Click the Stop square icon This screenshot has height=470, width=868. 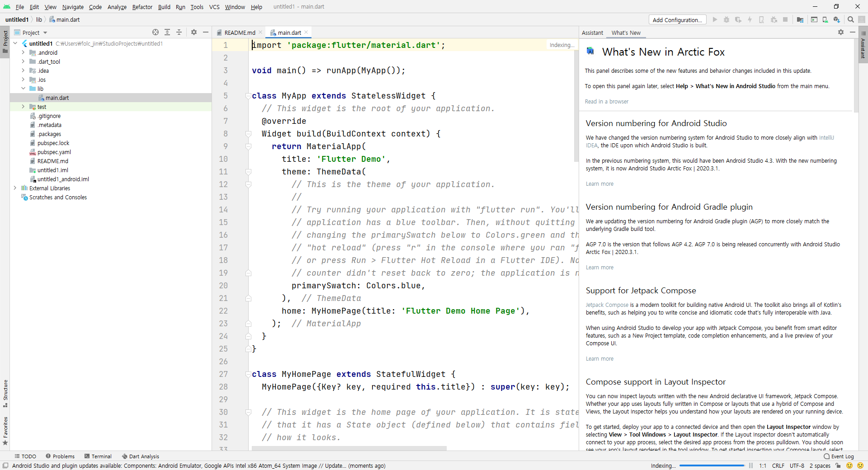(785, 20)
